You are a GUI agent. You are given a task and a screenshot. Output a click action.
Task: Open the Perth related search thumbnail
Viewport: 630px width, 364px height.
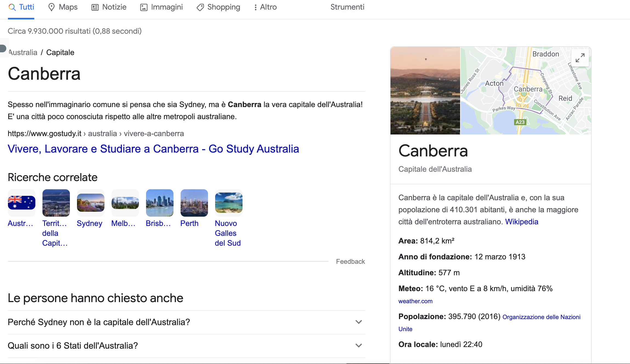click(x=194, y=203)
